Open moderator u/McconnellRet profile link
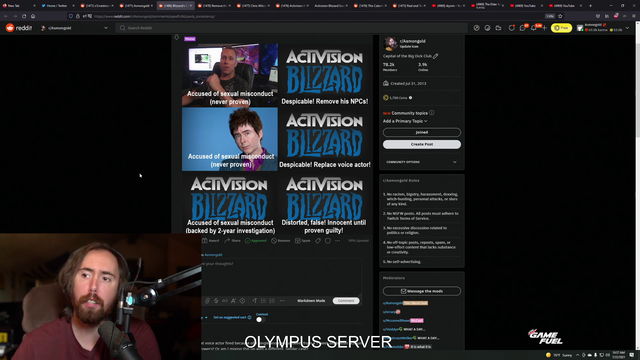Screen dimensions: 640x360 pyautogui.click(x=396, y=320)
